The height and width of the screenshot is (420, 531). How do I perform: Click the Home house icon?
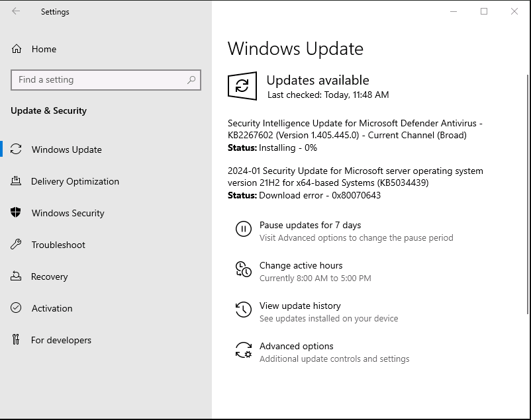[x=17, y=49]
